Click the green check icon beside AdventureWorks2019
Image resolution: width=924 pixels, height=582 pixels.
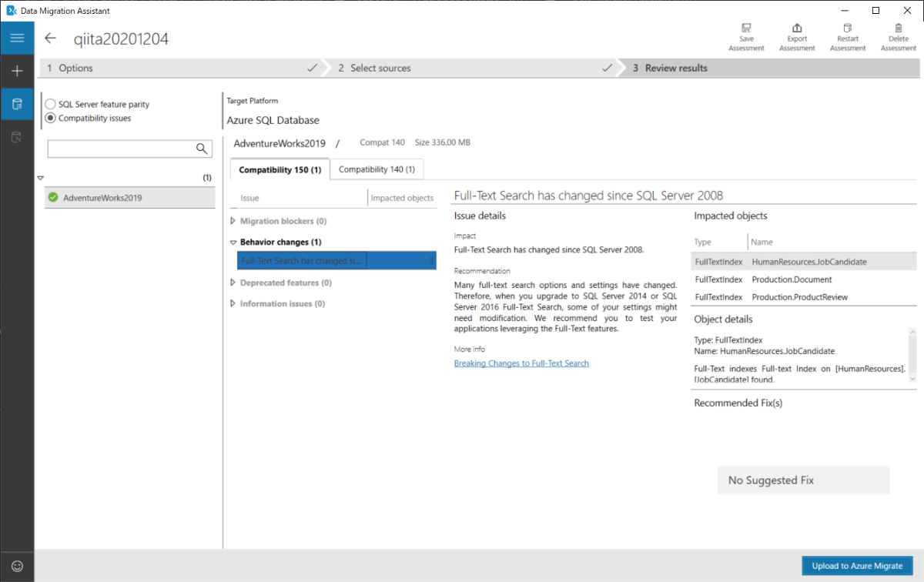tap(53, 198)
